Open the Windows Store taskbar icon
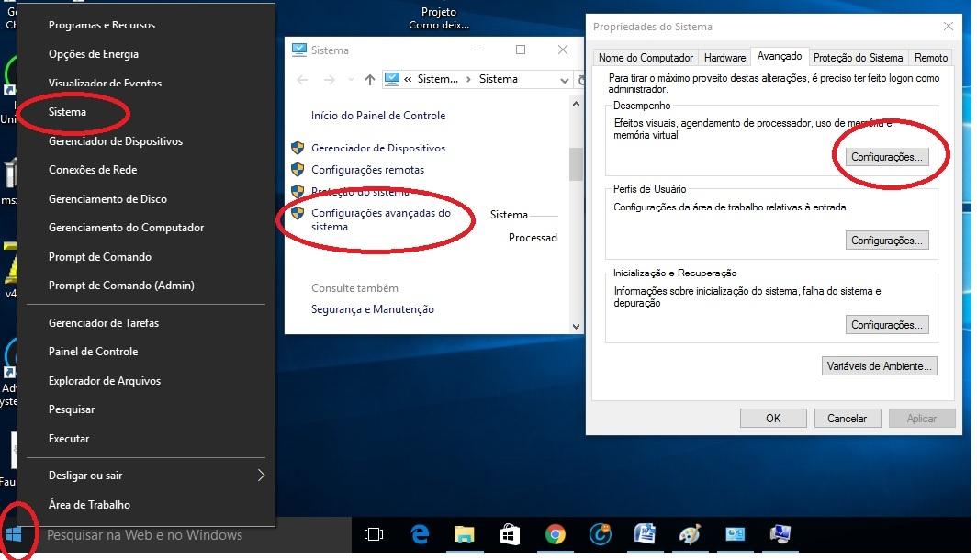This screenshot has height=560, width=977. (510, 534)
